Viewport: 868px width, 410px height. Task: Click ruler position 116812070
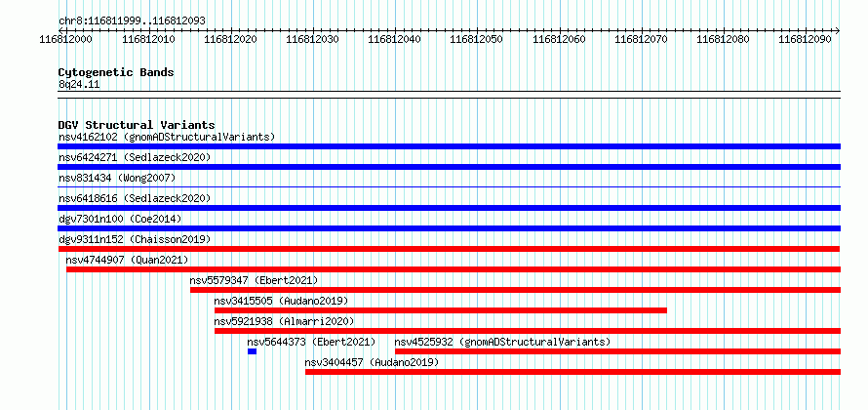pos(641,39)
